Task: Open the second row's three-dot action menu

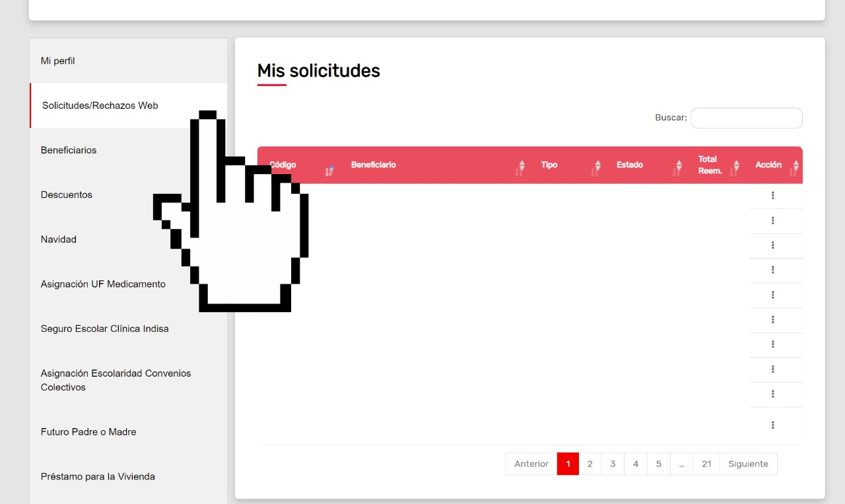Action: [x=772, y=220]
